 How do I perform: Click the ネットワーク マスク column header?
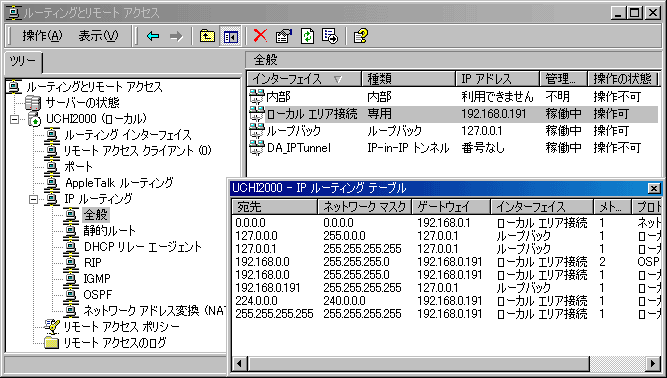pyautogui.click(x=365, y=207)
